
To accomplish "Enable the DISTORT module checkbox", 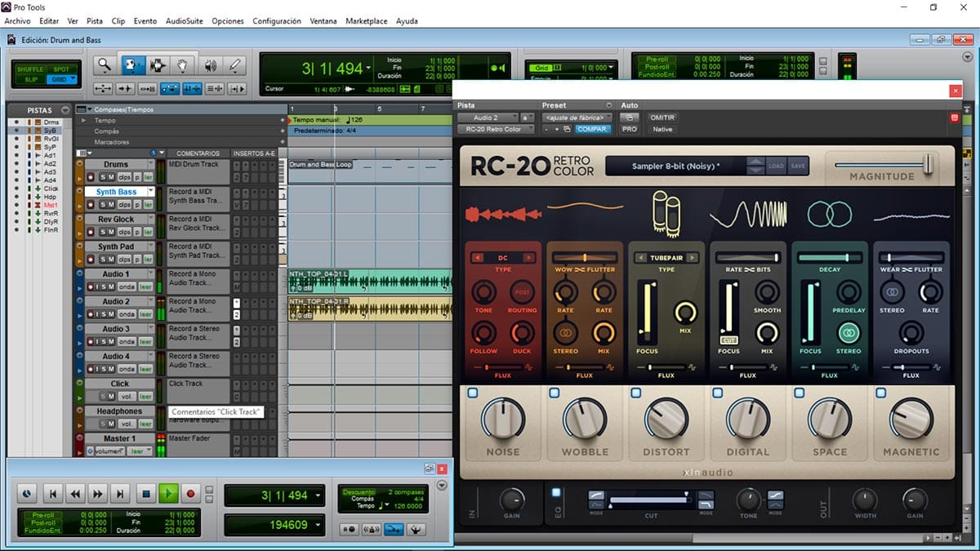I will coord(636,393).
